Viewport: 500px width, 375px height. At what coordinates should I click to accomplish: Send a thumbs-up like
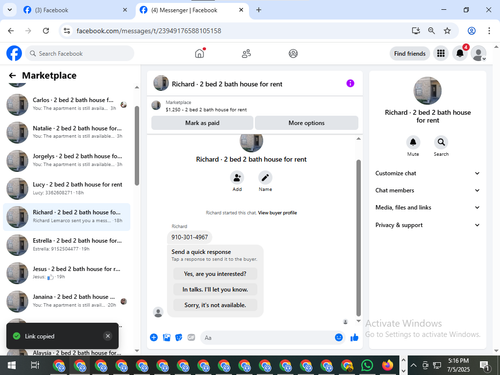click(354, 338)
